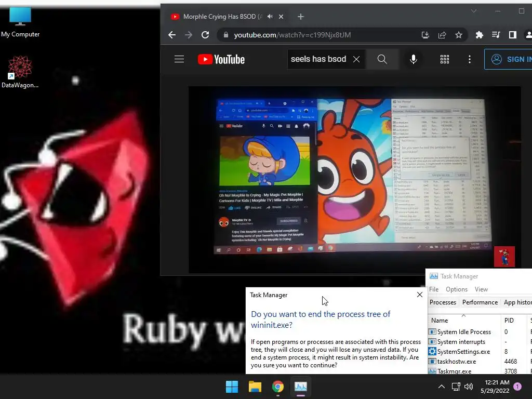Search with your voice microphone
The height and width of the screenshot is (399, 532).
413,59
